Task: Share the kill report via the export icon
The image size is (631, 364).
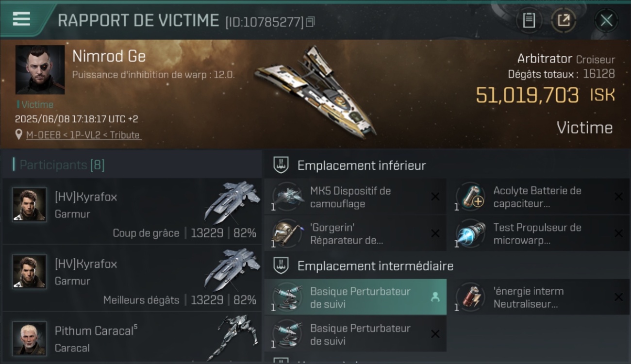Action: point(564,20)
